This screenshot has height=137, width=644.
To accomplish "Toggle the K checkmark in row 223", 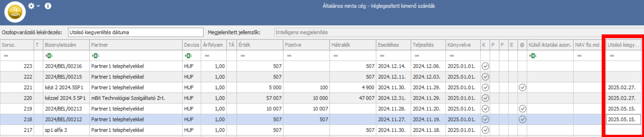I will 485,66.
